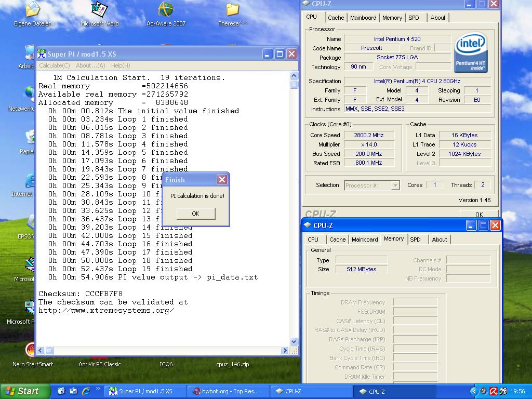Click AntiVir umbrella tray icon
532x399 pixels.
494,391
